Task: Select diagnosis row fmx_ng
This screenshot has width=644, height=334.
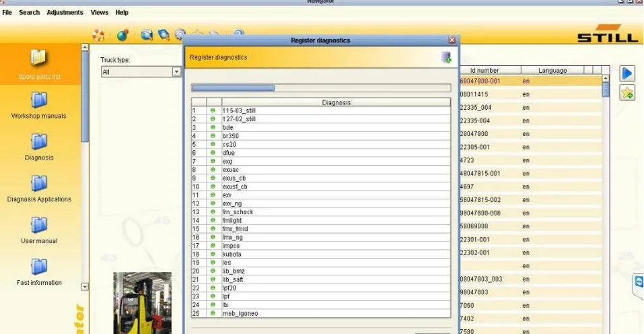Action: 321,237
